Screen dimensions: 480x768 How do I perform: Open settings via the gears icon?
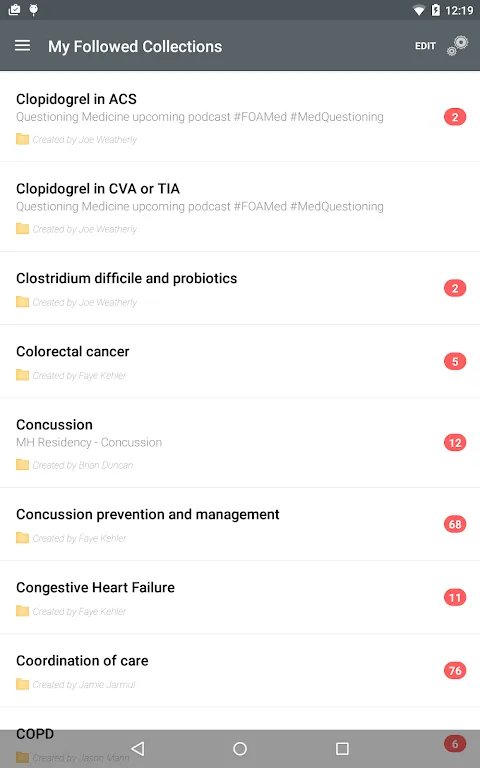pos(457,46)
